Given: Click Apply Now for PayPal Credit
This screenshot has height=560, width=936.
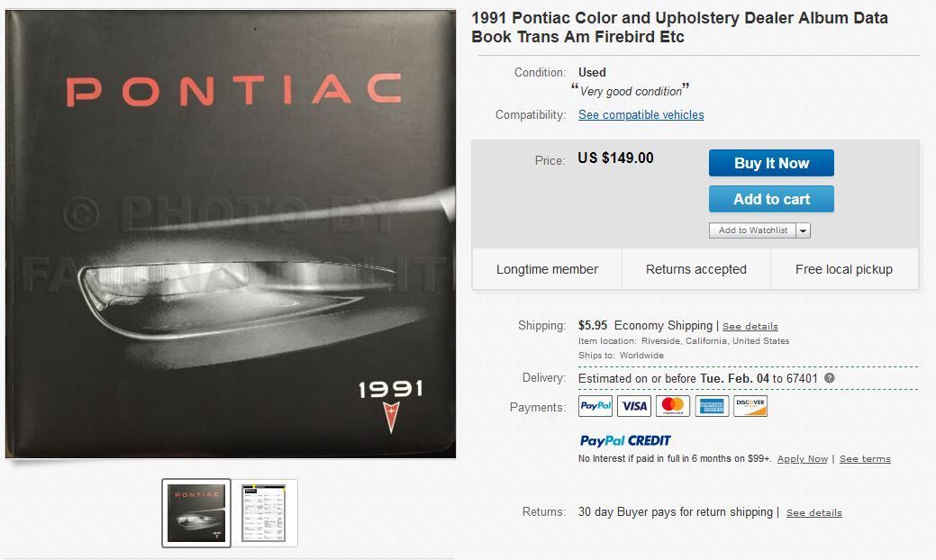Looking at the screenshot, I should click(x=802, y=459).
